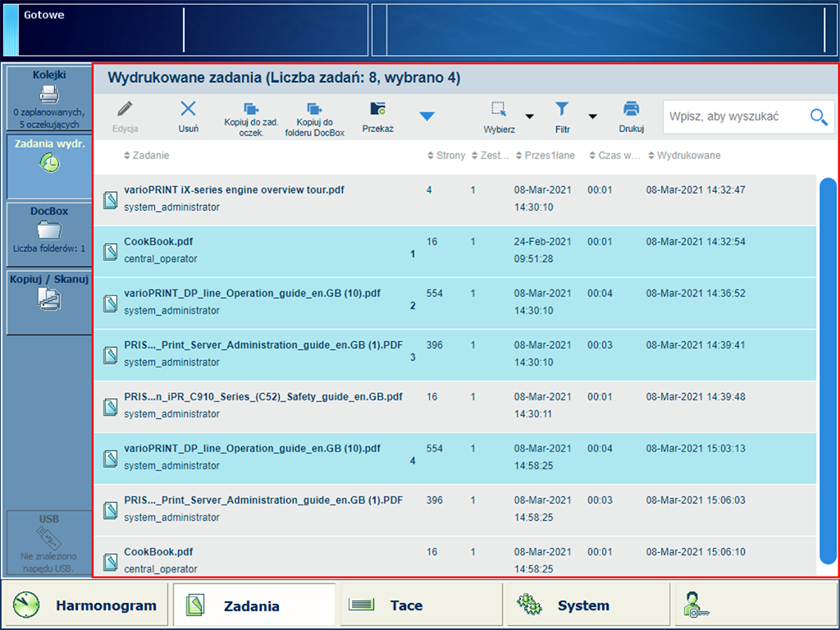This screenshot has width=840, height=630.
Task: Open the Kolejki queue panel
Action: click(49, 98)
